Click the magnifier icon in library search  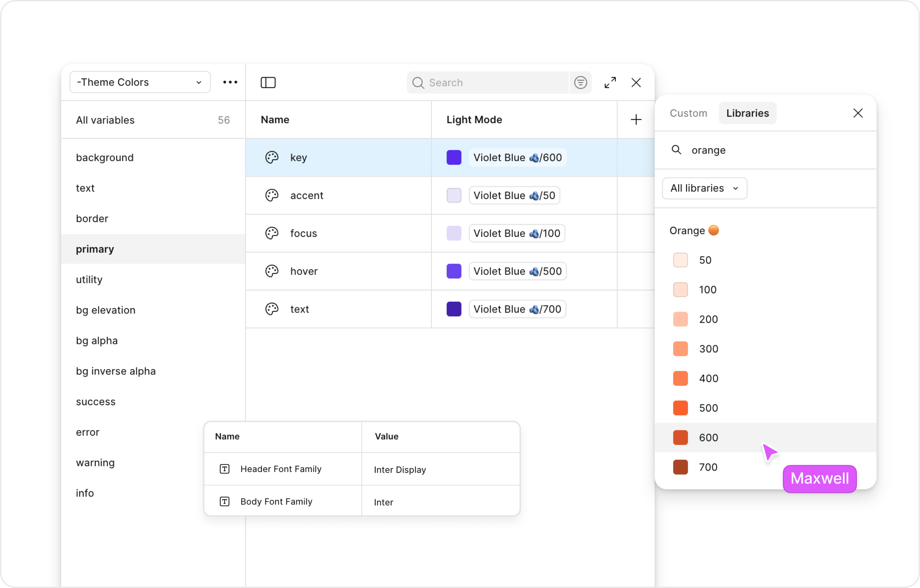pyautogui.click(x=676, y=150)
